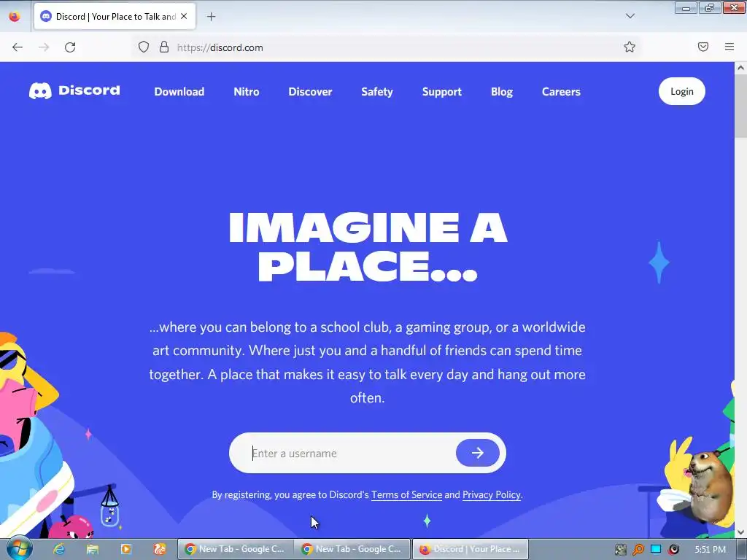The width and height of the screenshot is (747, 560).
Task: Bookmark this page with the star icon
Action: click(630, 47)
